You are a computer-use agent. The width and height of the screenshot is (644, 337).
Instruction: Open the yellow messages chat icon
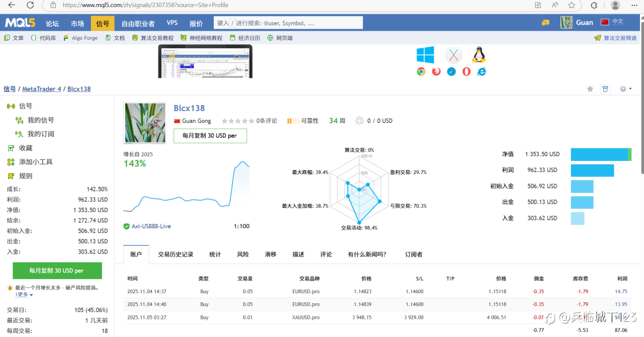coord(545,23)
